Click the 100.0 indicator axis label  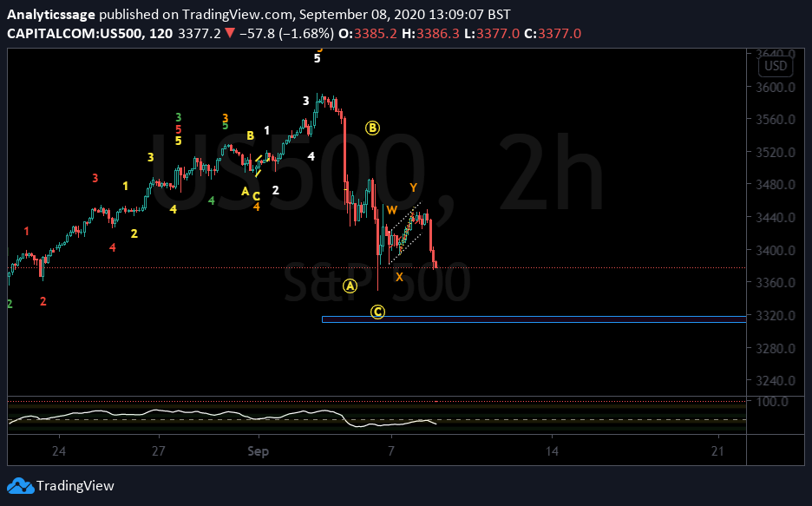(x=771, y=401)
